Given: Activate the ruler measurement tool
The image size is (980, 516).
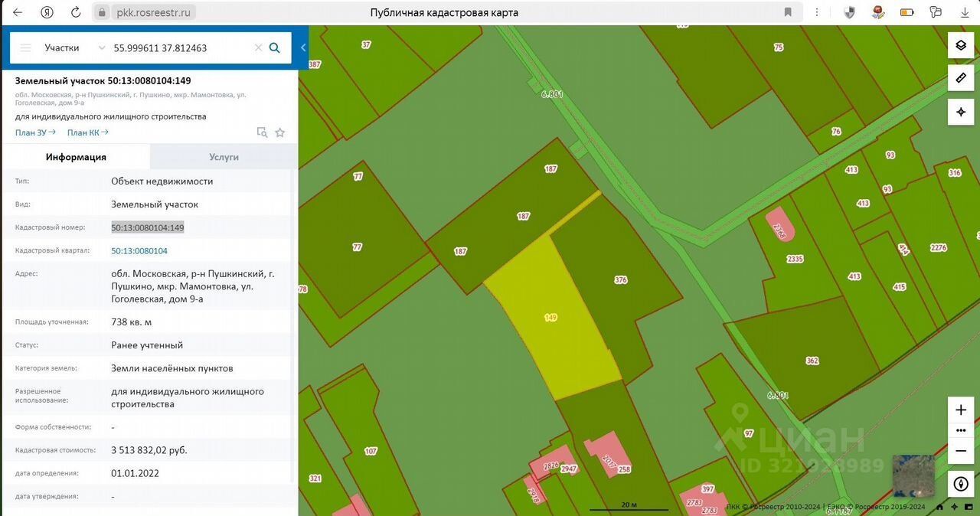Looking at the screenshot, I should [961, 78].
